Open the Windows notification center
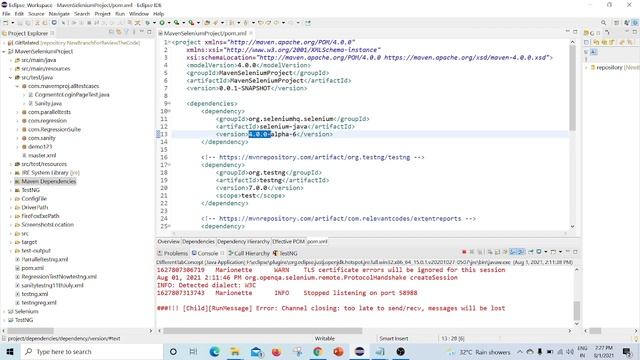 click(x=627, y=351)
